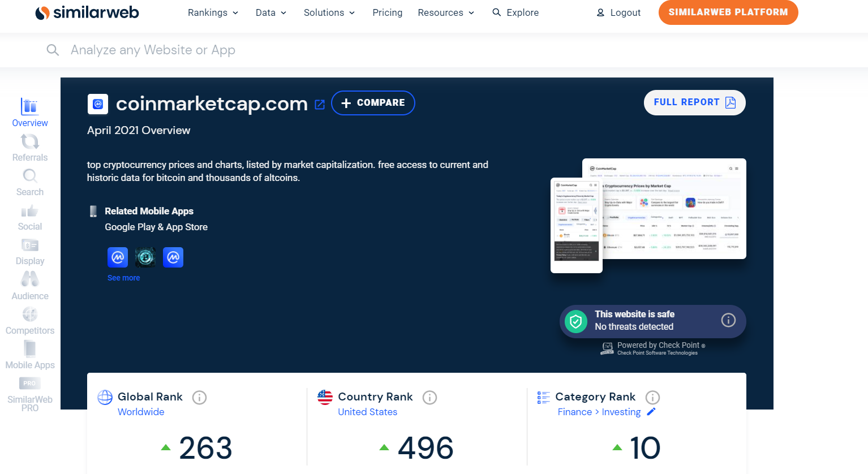Click the mobile site screenshot thumbnail

coord(577,225)
